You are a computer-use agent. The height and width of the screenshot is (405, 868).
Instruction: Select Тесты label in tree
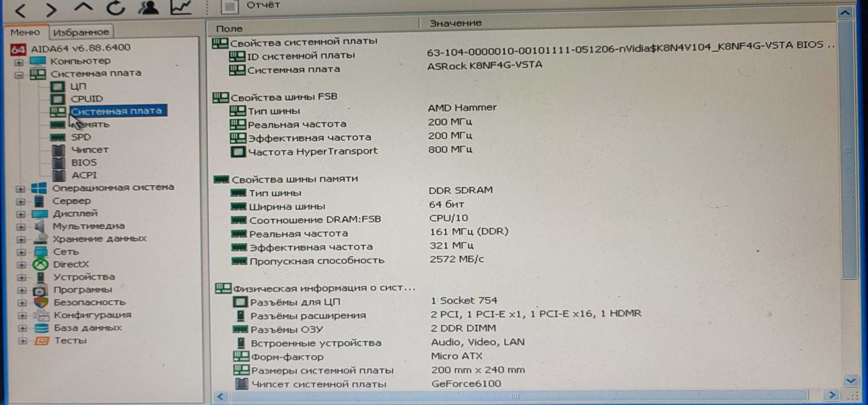coord(71,340)
